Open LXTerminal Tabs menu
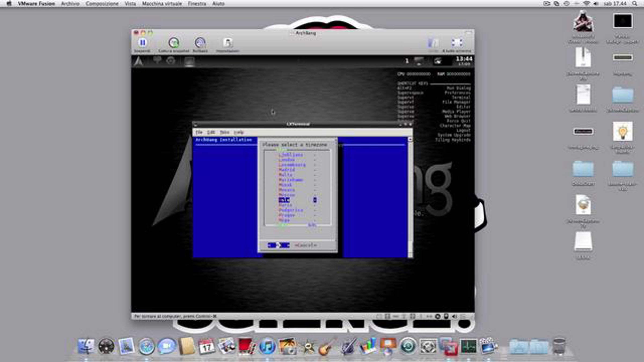 pyautogui.click(x=224, y=132)
